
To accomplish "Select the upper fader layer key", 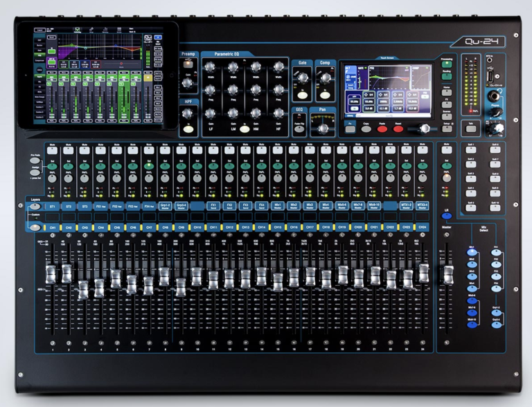I will click(x=35, y=206).
